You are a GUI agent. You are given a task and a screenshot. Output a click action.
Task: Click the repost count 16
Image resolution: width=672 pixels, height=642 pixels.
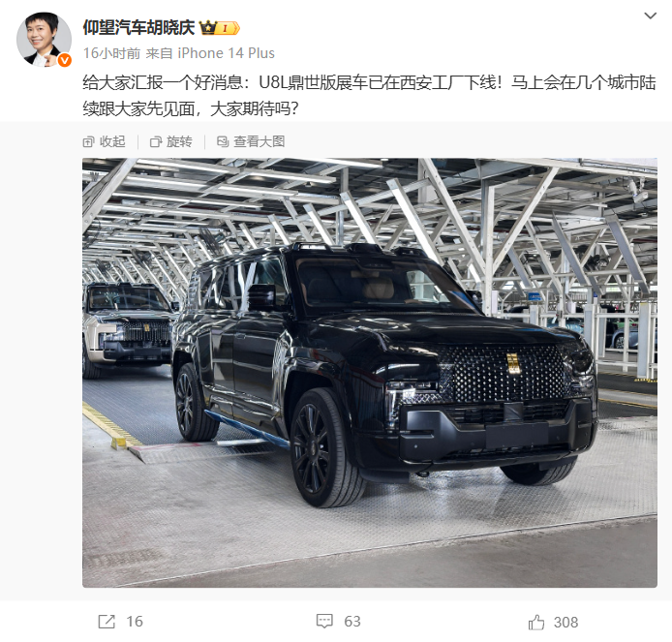point(135,622)
